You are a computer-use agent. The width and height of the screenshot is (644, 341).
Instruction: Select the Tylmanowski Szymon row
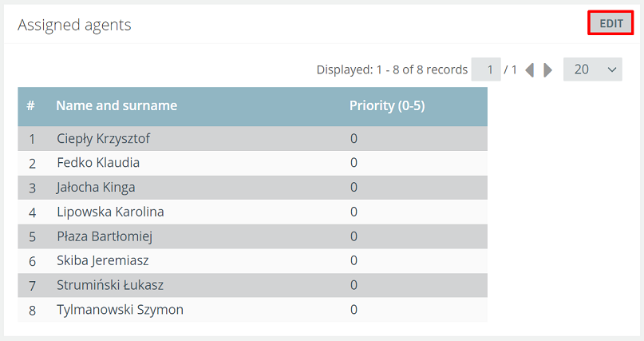[253, 310]
